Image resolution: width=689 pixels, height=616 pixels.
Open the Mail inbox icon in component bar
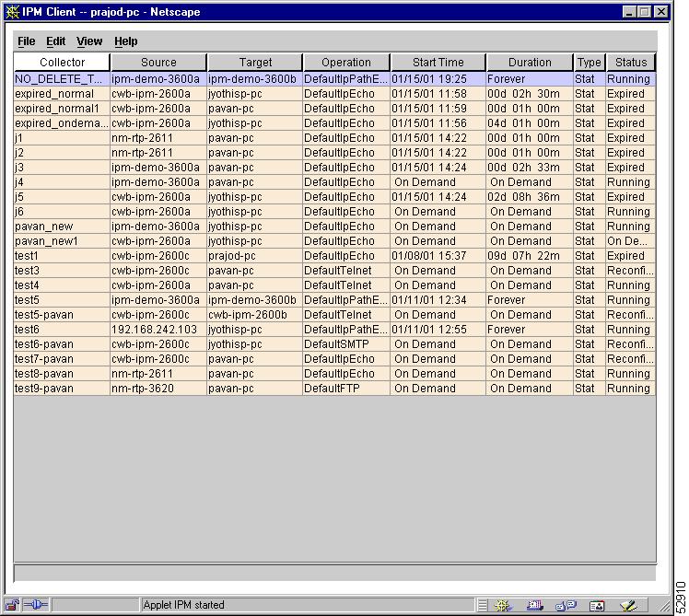point(535,606)
